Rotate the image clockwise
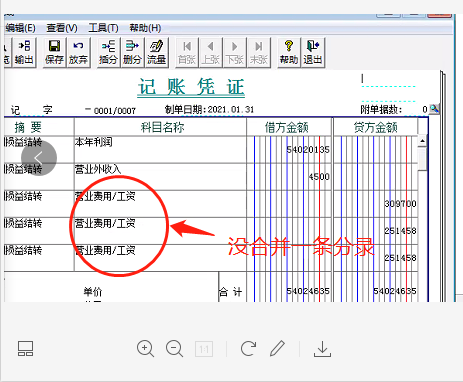This screenshot has height=382, width=463. coord(248,348)
